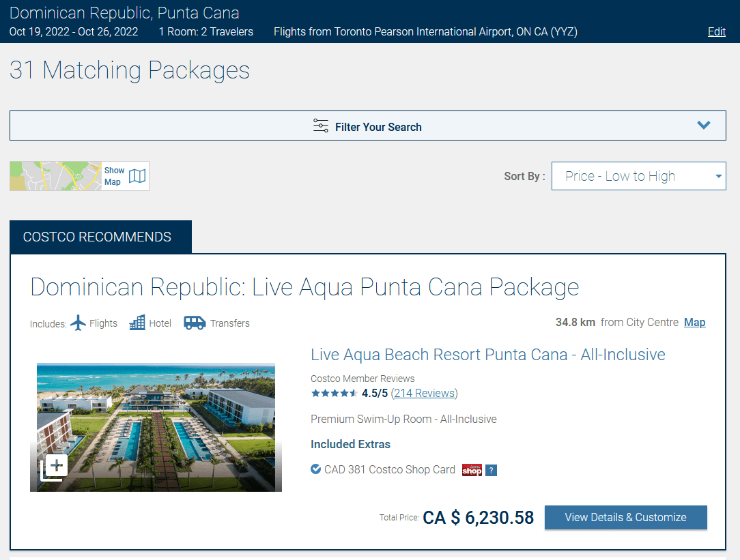740x560 pixels.
Task: Click the Included Extras heading
Action: click(x=351, y=444)
